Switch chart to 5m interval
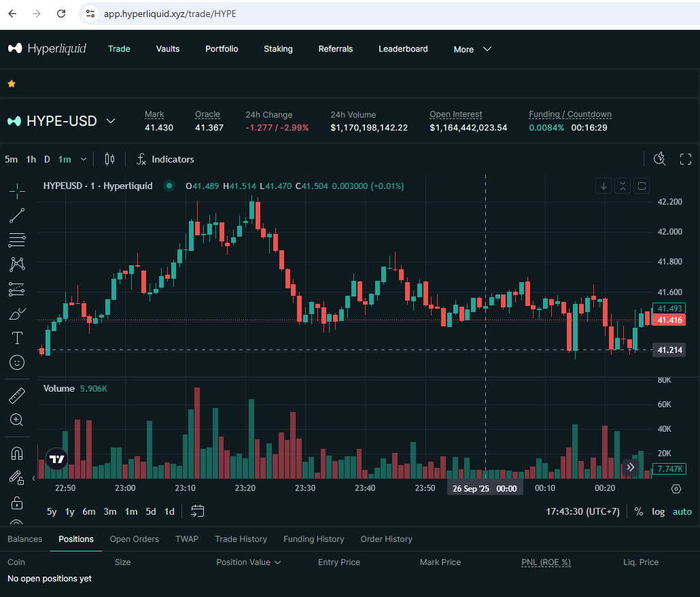Viewport: 700px width, 597px height. pyautogui.click(x=11, y=159)
